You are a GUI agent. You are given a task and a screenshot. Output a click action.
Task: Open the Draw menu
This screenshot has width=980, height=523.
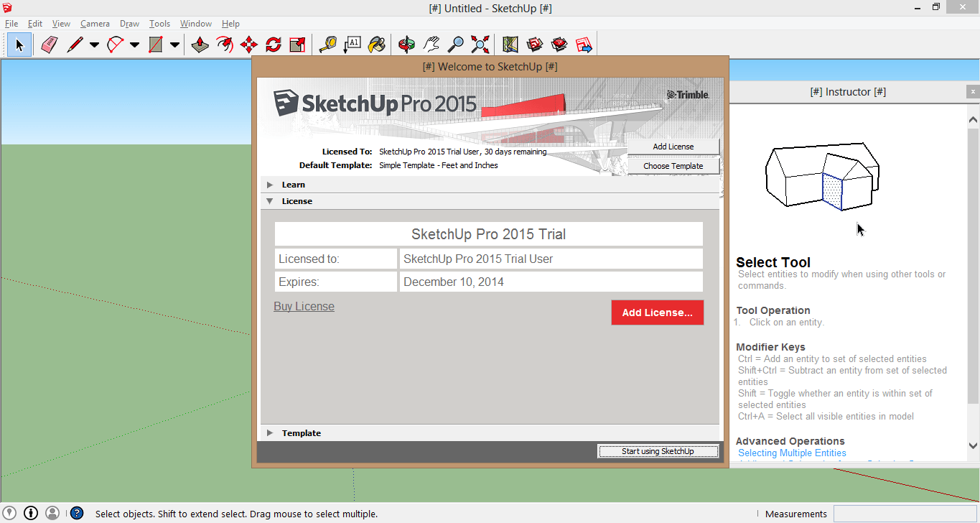[x=130, y=24]
